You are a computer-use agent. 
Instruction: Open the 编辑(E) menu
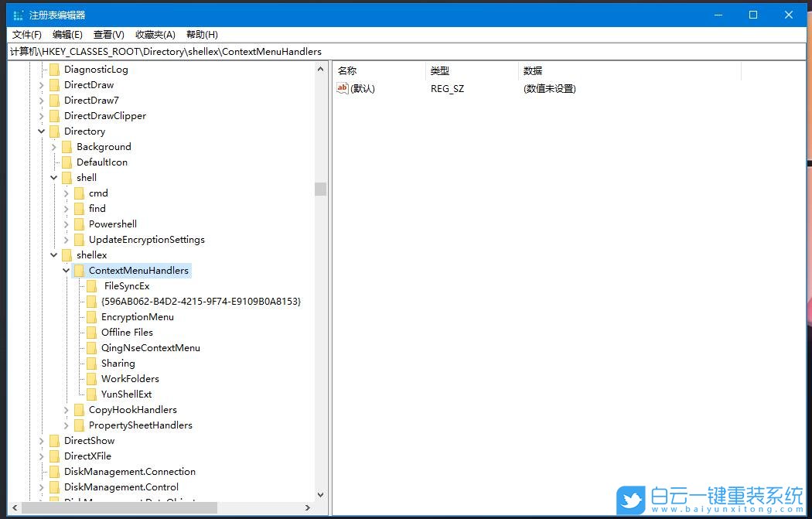(67, 34)
